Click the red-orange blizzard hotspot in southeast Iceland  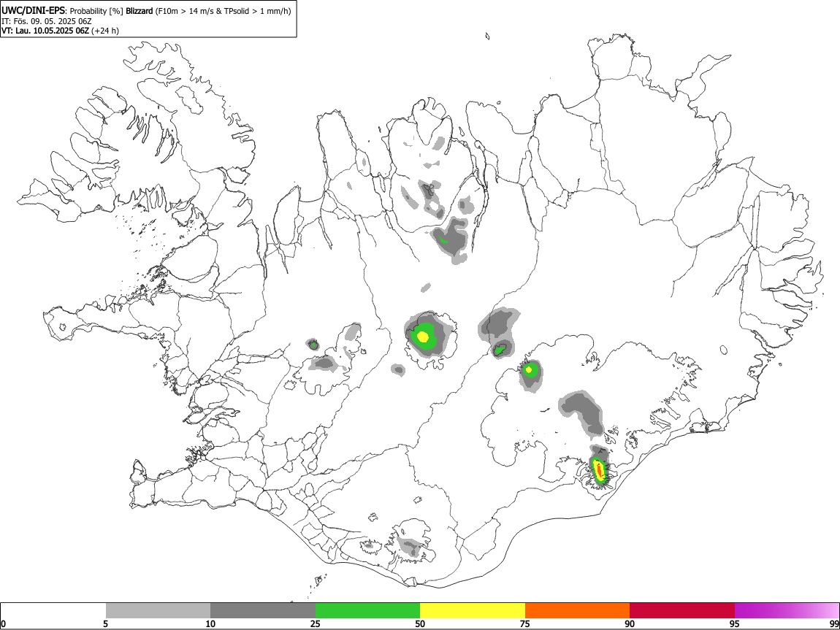[x=600, y=471]
